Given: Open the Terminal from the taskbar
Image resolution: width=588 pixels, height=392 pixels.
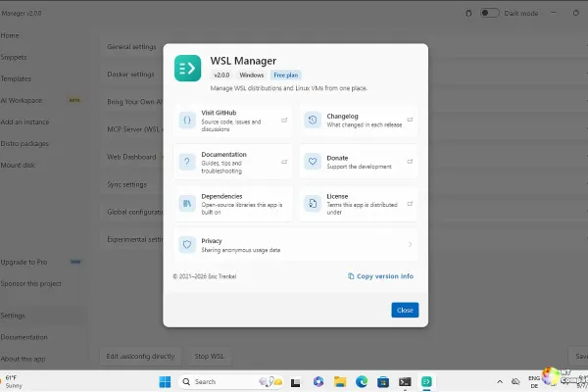Looking at the screenshot, I should [x=405, y=382].
